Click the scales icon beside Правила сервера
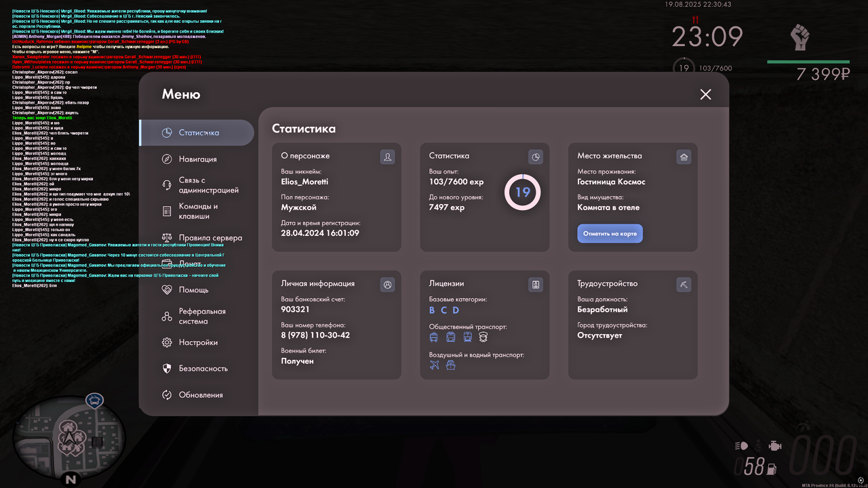Image resolution: width=868 pixels, height=488 pixels. [x=167, y=238]
